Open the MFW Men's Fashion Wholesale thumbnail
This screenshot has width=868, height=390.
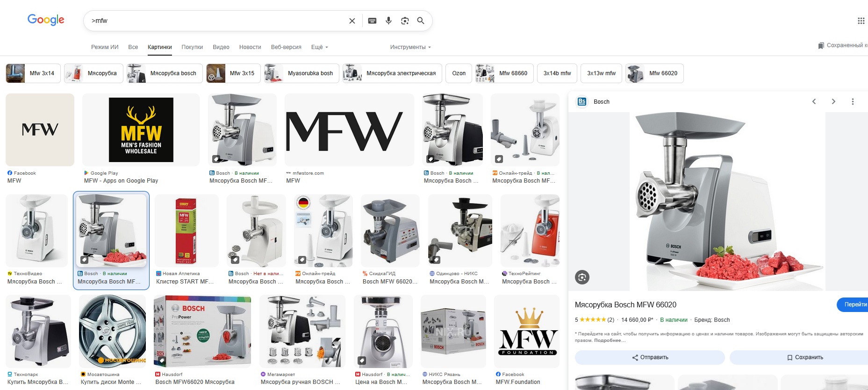tap(141, 130)
